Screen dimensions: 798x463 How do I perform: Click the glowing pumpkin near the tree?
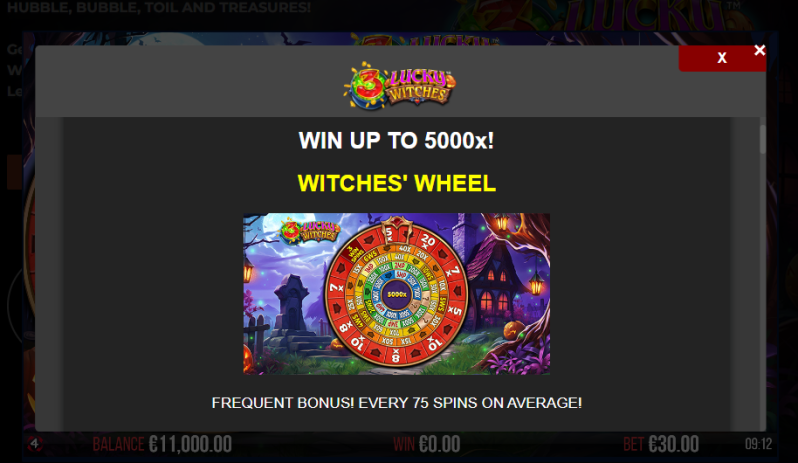pos(516,330)
